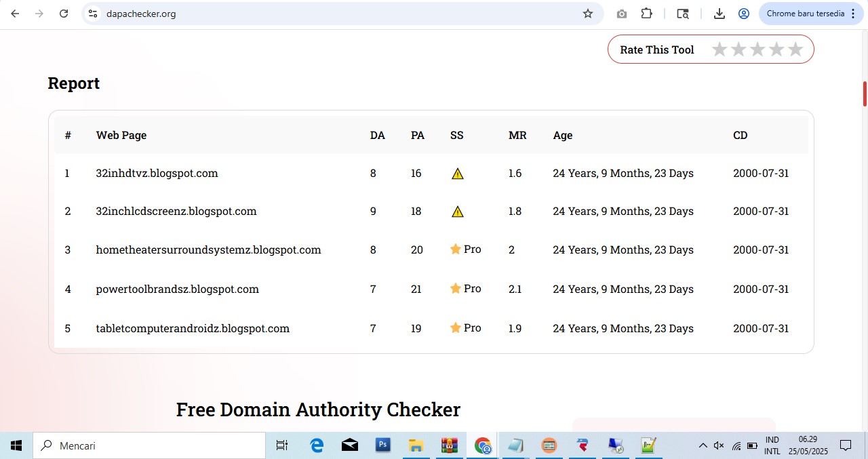
Task: Give a one-star rating on Rate This Tool
Action: click(x=719, y=49)
